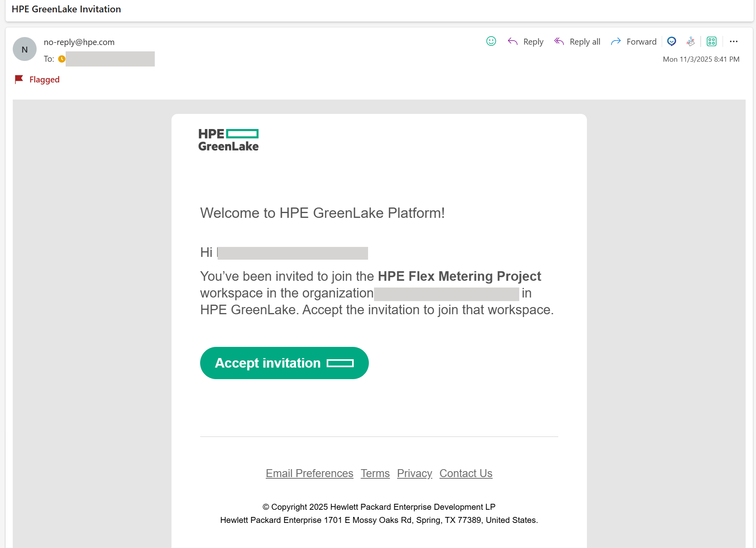Click the HPE GreenLake Invitation subject line
756x548 pixels.
pyautogui.click(x=66, y=9)
